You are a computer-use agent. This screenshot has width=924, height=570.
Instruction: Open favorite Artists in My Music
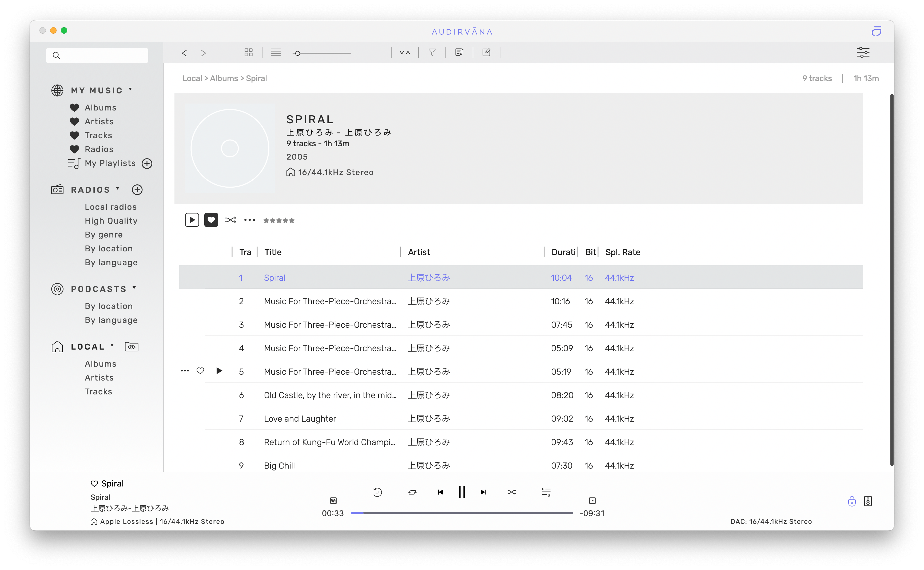[x=99, y=121]
